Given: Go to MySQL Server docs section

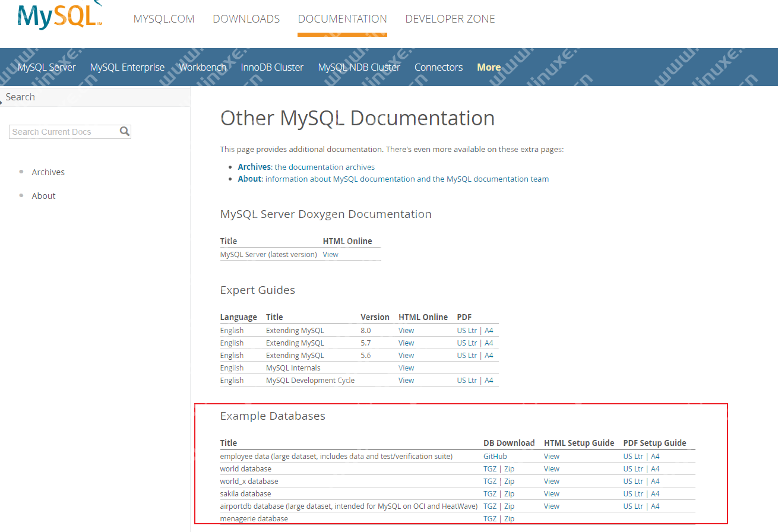Looking at the screenshot, I should click(x=47, y=67).
